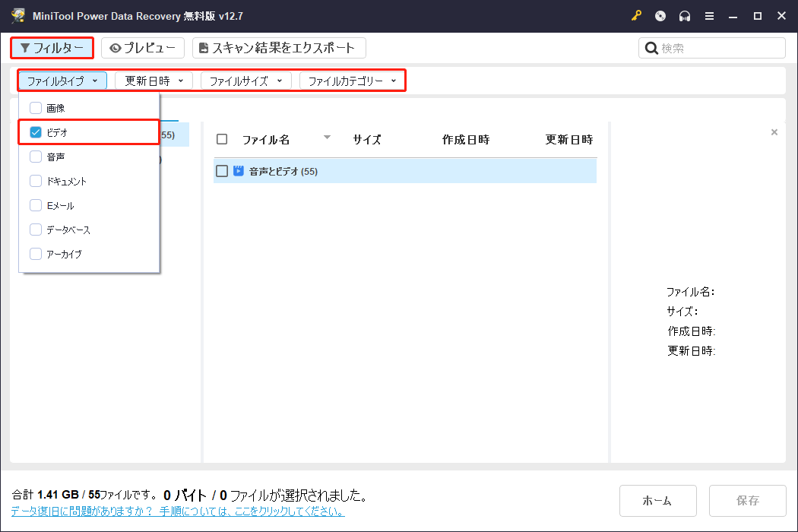Open the ファイルサイズ dropdown
The height and width of the screenshot is (532, 798).
click(x=246, y=80)
